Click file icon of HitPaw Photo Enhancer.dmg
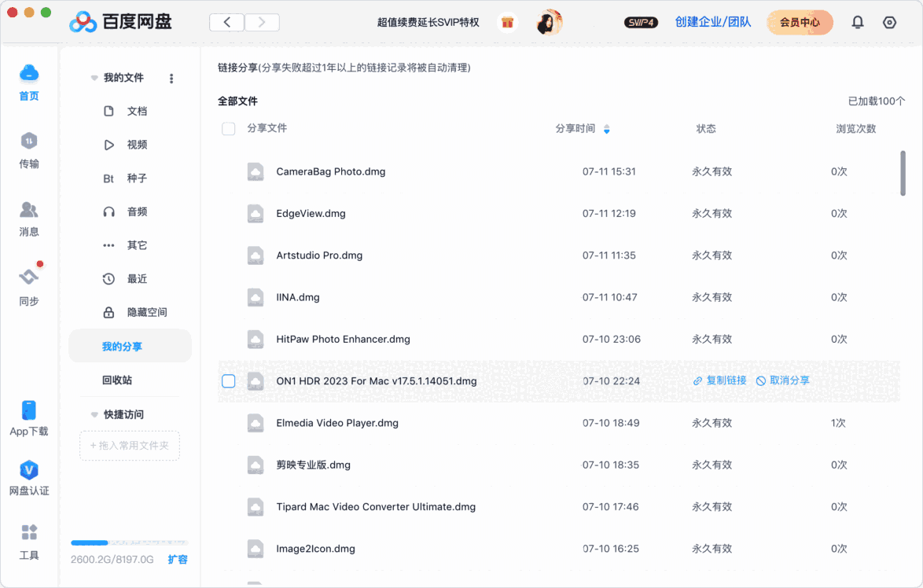 pos(256,339)
